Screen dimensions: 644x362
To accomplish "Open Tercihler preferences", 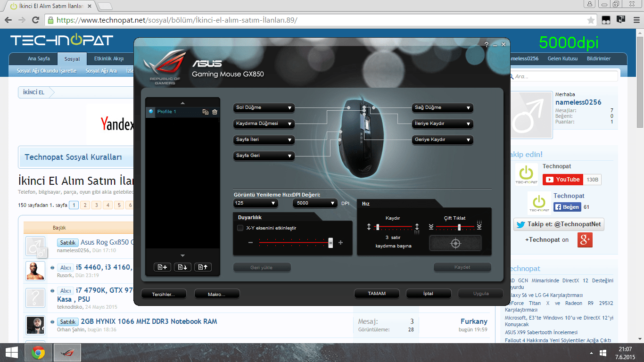I will (x=164, y=294).
